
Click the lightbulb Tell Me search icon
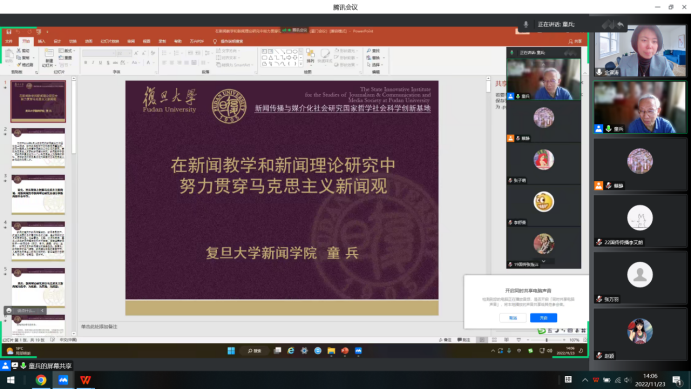[215, 42]
